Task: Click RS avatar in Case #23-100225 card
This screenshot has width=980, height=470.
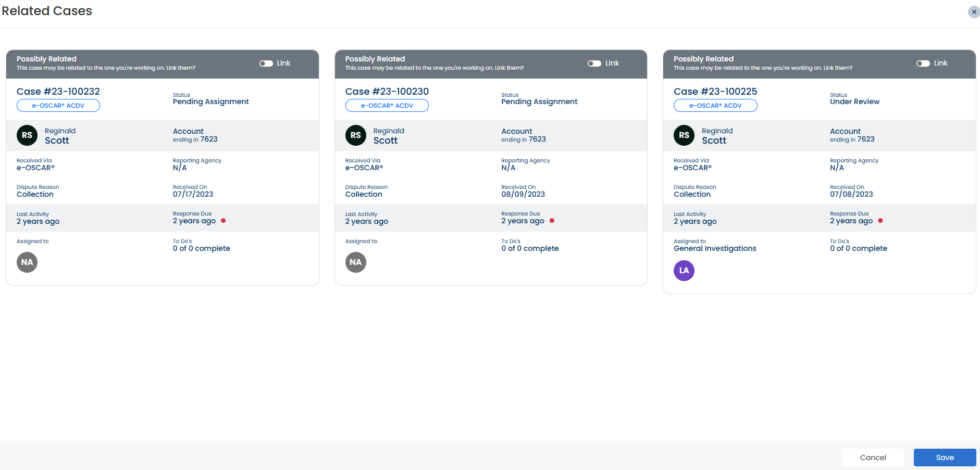Action: (684, 135)
